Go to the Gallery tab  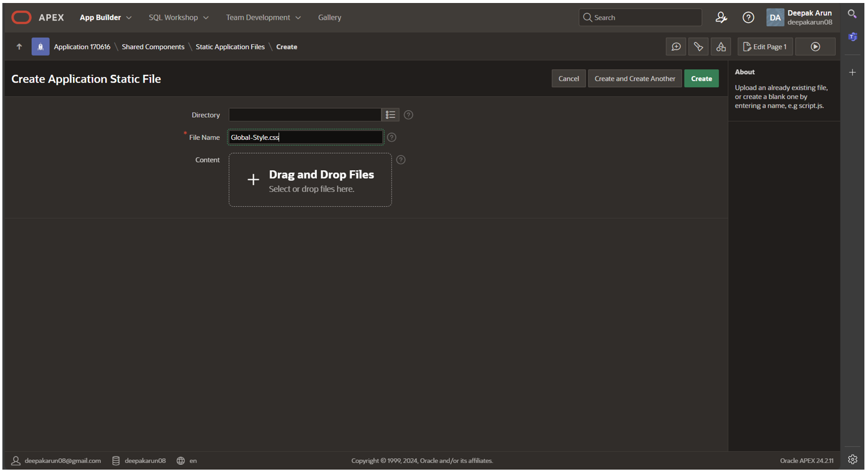pyautogui.click(x=329, y=17)
